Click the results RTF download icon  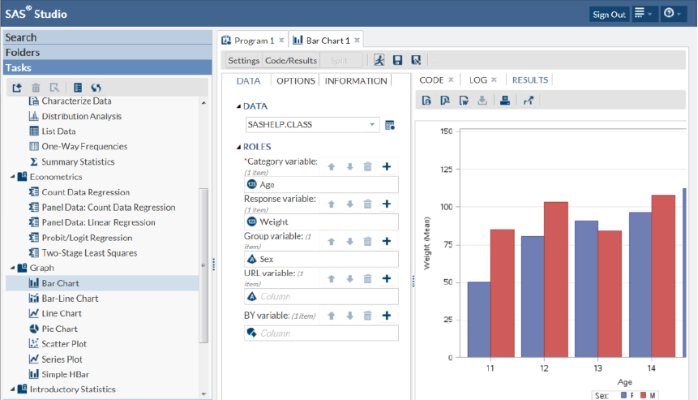point(463,100)
